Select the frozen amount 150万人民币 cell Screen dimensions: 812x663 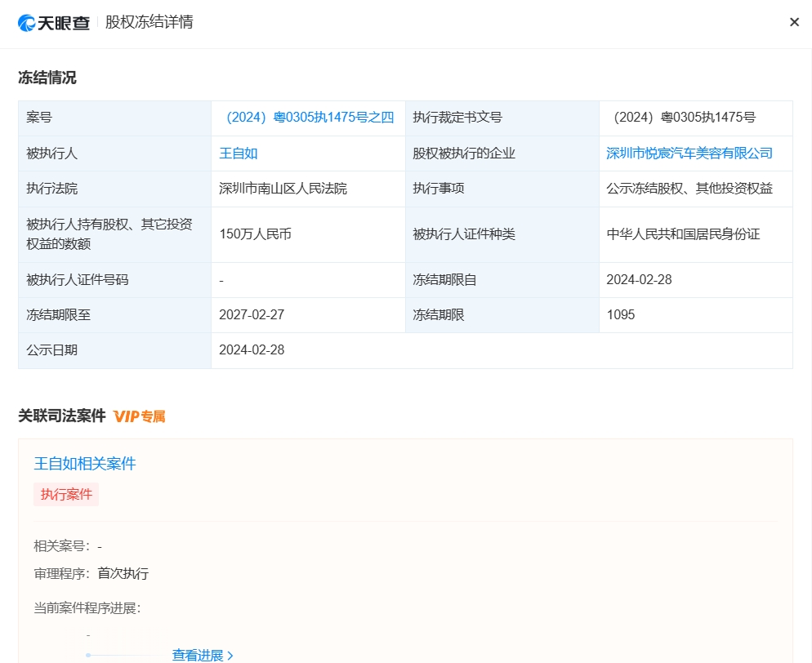tap(255, 234)
